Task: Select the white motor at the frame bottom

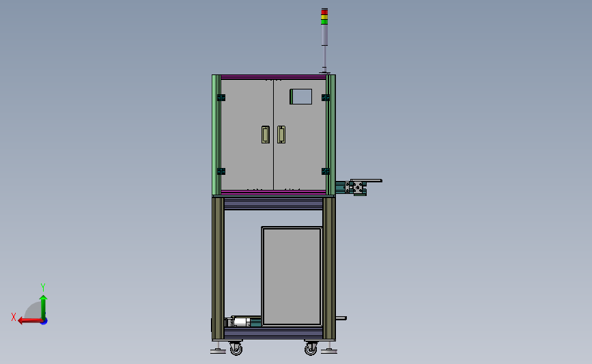Action: tap(241, 322)
